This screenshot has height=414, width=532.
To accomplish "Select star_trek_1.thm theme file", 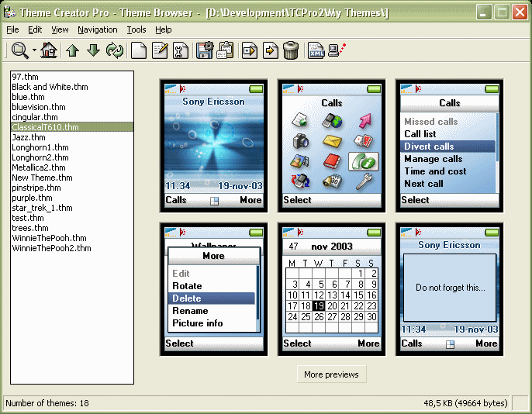I will (x=72, y=208).
